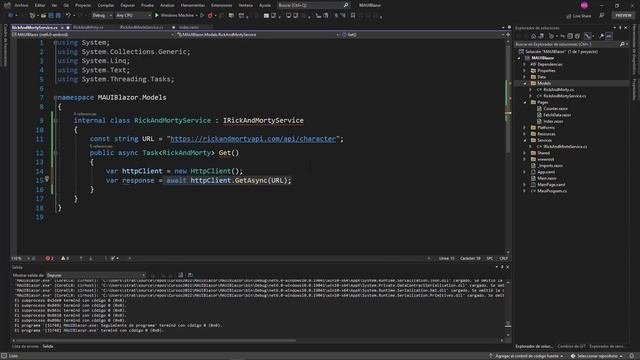Open the Git menu
640x360 pixels.
click(x=66, y=5)
